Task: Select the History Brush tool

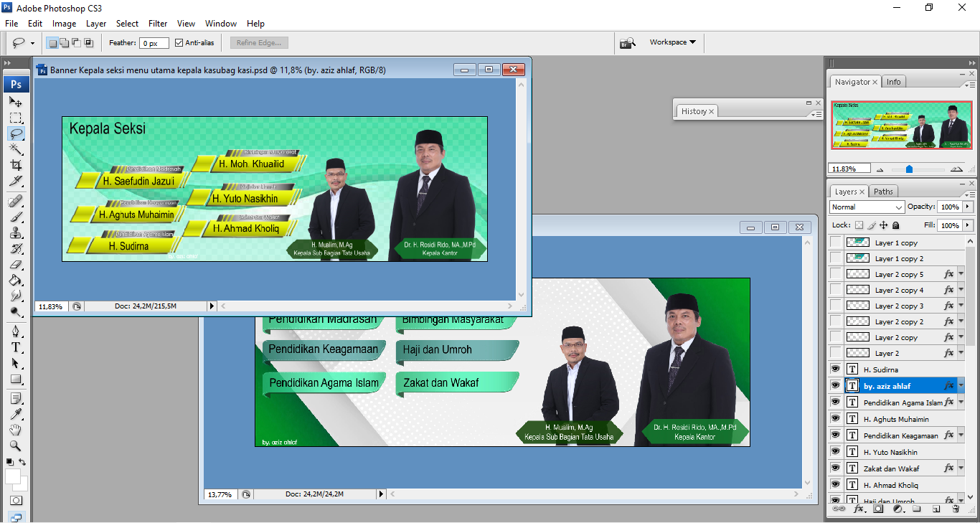Action: click(x=16, y=249)
